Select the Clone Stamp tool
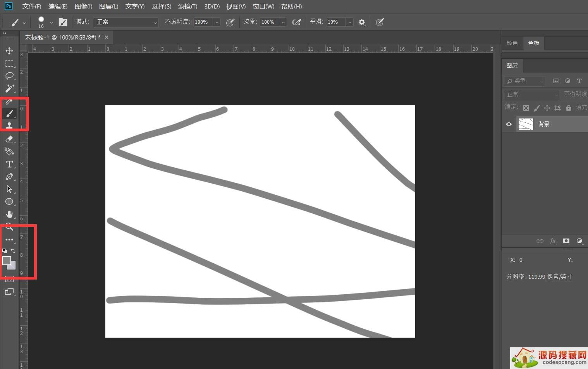This screenshot has height=369, width=588. pos(9,125)
